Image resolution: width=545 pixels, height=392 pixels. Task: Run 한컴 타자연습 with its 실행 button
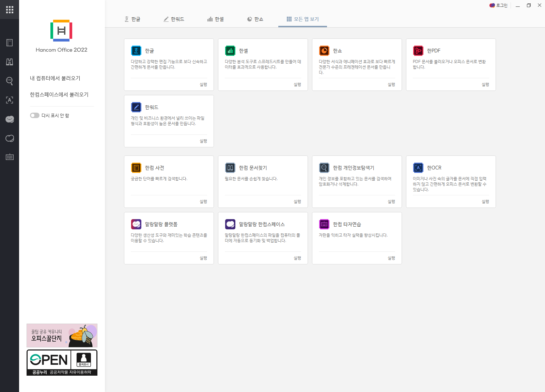click(x=391, y=258)
